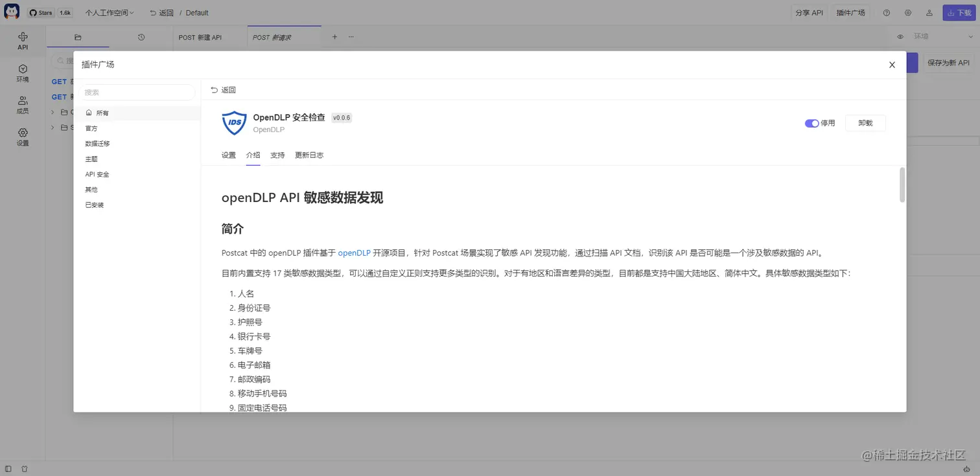Screen dimensions: 980x476
Task: Click the bottom-right status bar icon
Action: pyautogui.click(x=966, y=468)
